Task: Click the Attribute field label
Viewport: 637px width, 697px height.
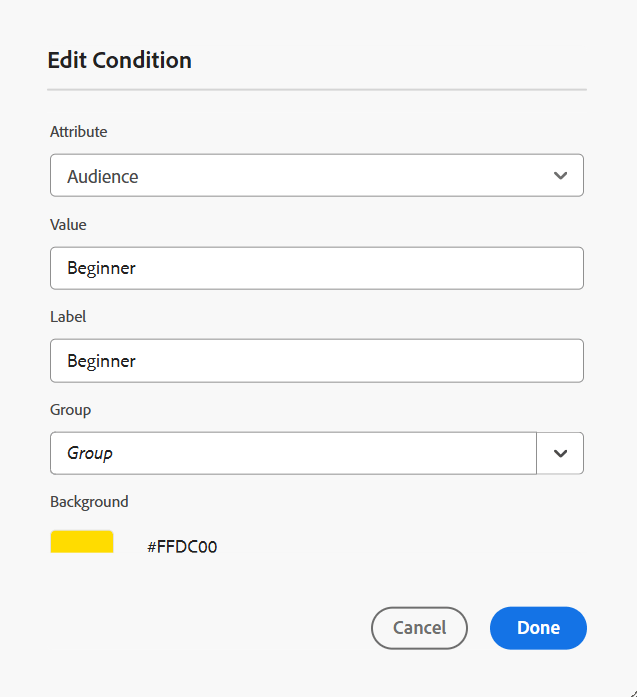Action: pyautogui.click(x=79, y=131)
